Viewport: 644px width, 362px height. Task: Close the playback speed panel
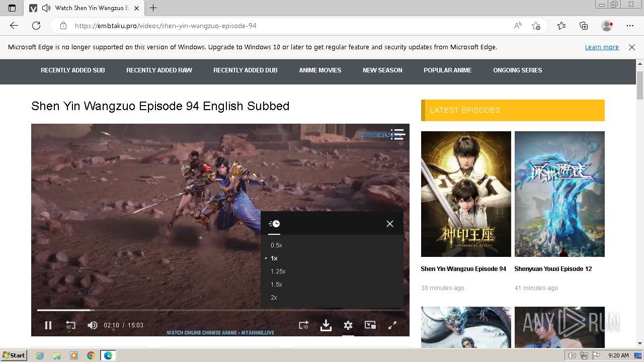click(390, 224)
